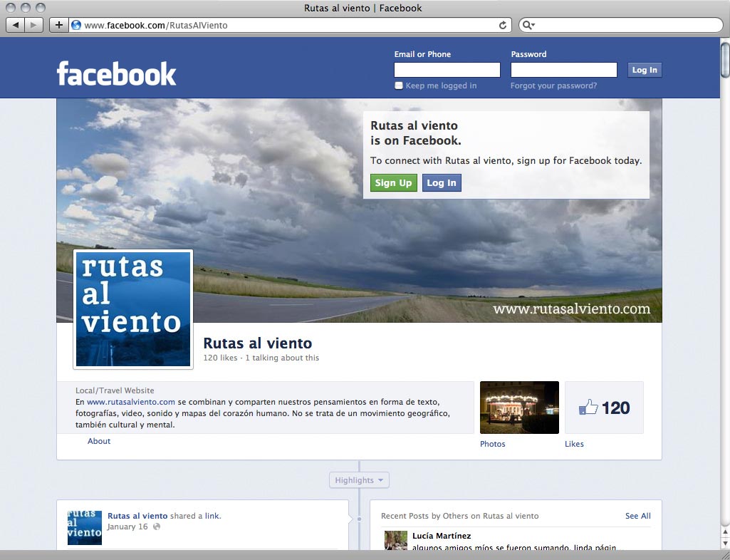Focus the Email or Phone field
730x560 pixels.
(x=447, y=70)
